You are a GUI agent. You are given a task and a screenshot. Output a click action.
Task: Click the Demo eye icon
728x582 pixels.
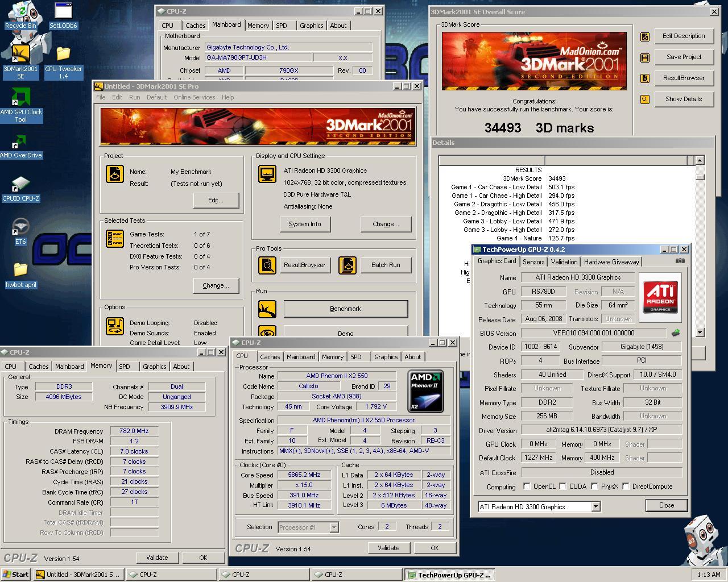coord(267,331)
